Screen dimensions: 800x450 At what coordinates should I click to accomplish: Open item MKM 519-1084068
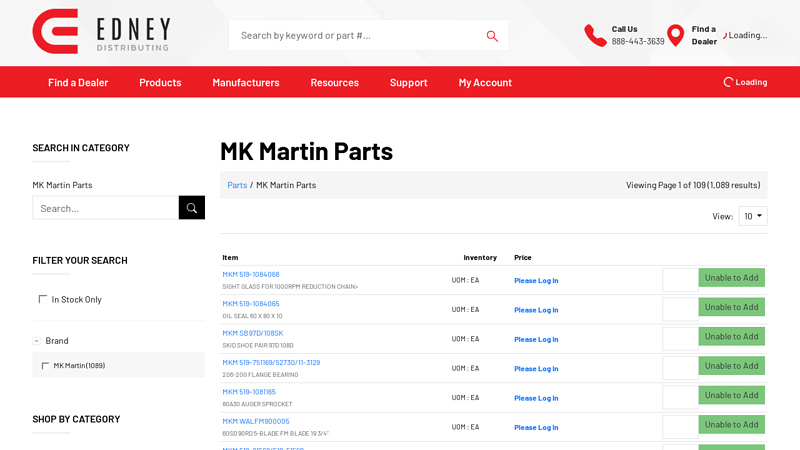coord(251,274)
